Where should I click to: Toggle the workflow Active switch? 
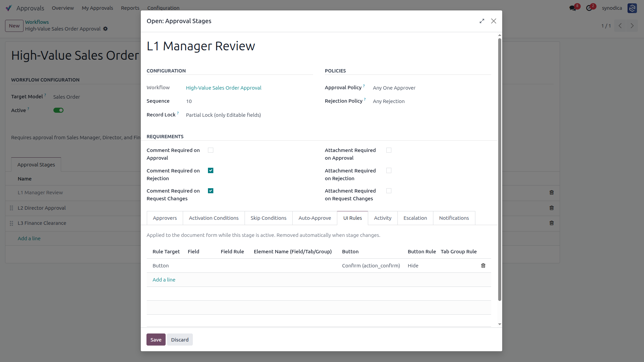pos(58,110)
